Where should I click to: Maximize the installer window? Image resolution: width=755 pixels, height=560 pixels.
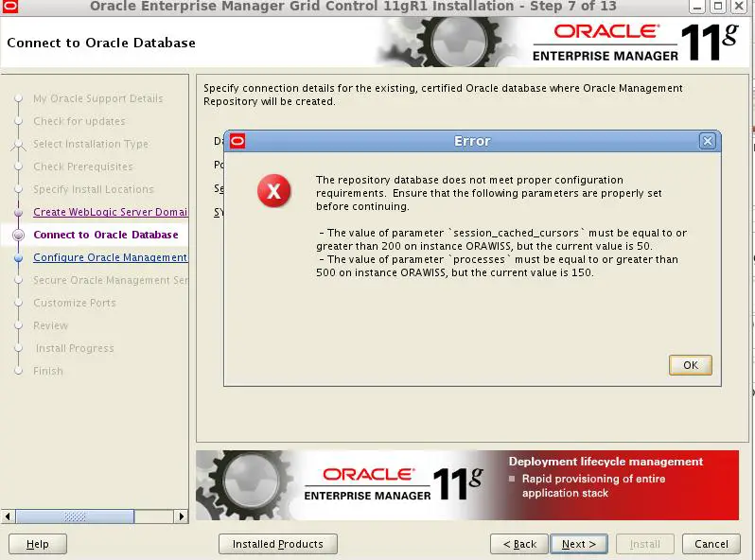(717, 7)
